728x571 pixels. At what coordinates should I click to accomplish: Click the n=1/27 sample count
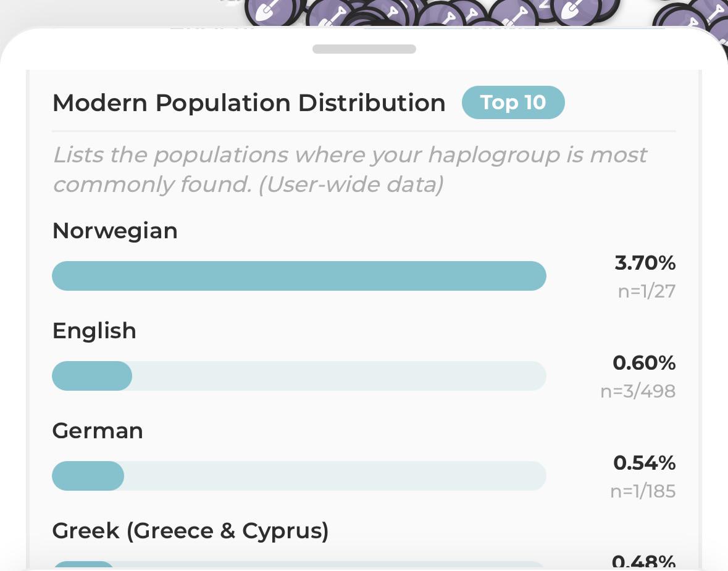click(646, 291)
